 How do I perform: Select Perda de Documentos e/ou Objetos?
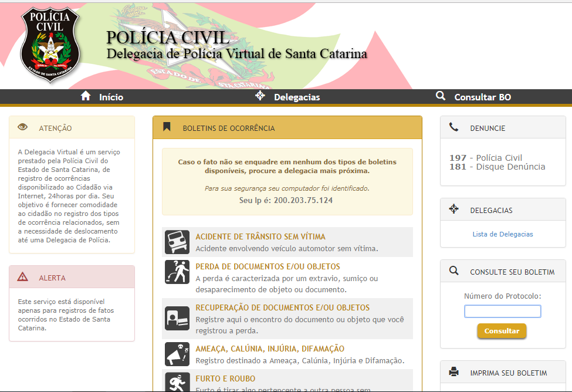(x=268, y=266)
